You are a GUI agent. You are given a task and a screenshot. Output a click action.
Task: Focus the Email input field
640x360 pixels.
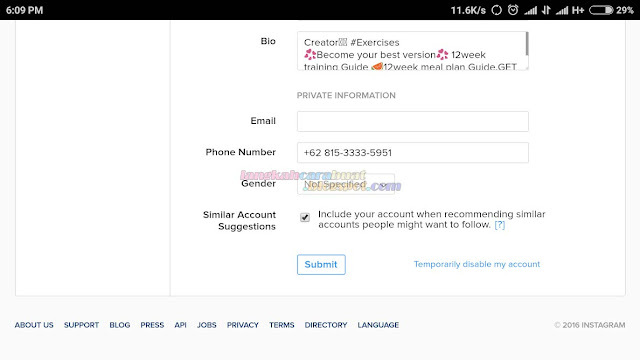[413, 121]
